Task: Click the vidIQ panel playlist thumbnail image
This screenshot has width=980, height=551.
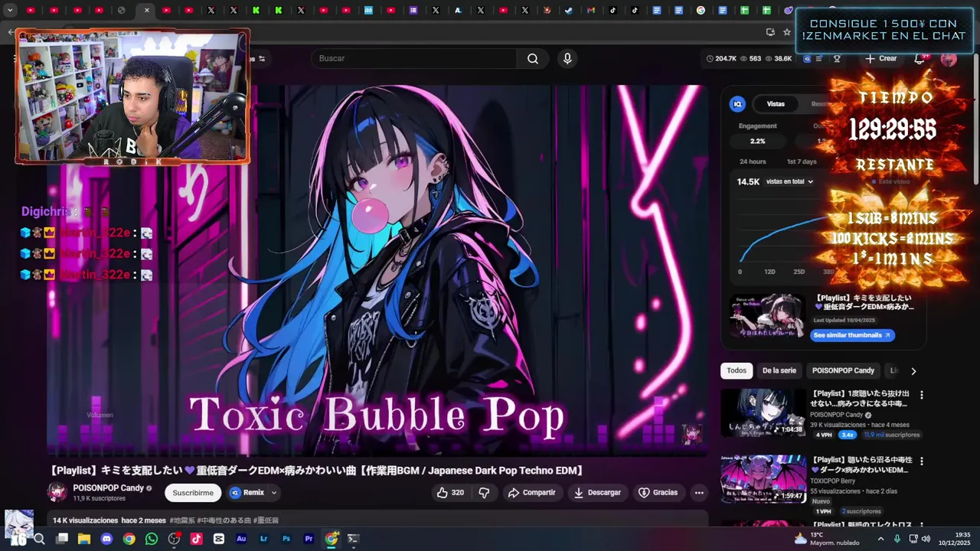Action: coord(766,315)
